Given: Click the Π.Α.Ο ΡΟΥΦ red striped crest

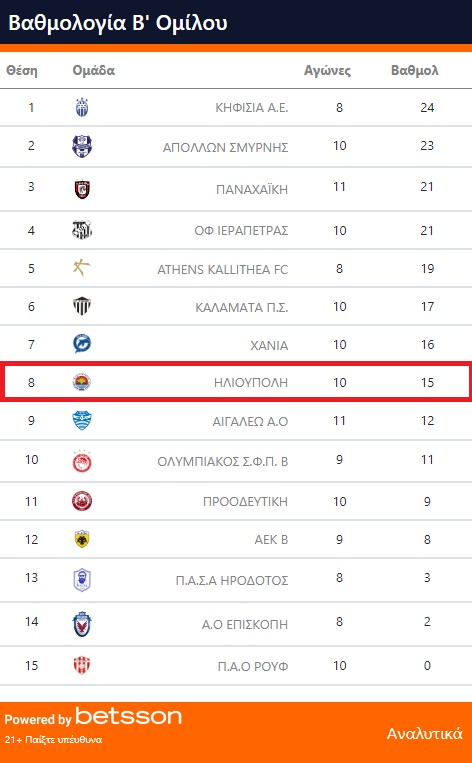Looking at the screenshot, I should pyautogui.click(x=82, y=665).
